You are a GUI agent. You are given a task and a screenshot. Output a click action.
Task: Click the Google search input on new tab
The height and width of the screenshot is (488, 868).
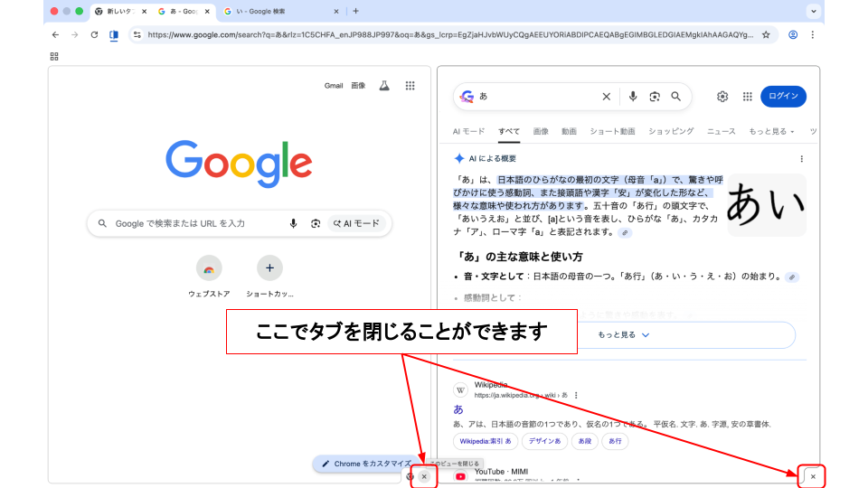click(199, 223)
